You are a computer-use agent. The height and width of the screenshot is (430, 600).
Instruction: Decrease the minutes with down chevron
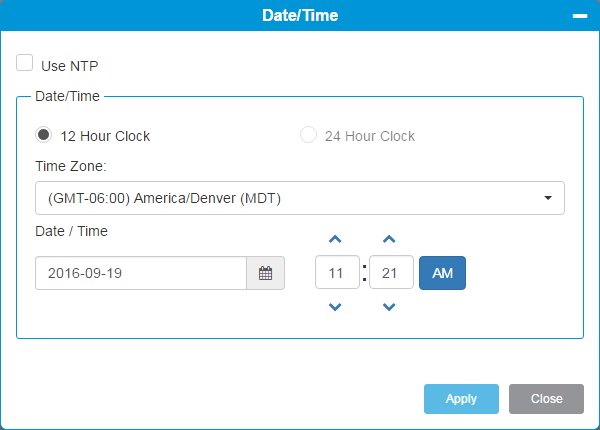coord(389,307)
